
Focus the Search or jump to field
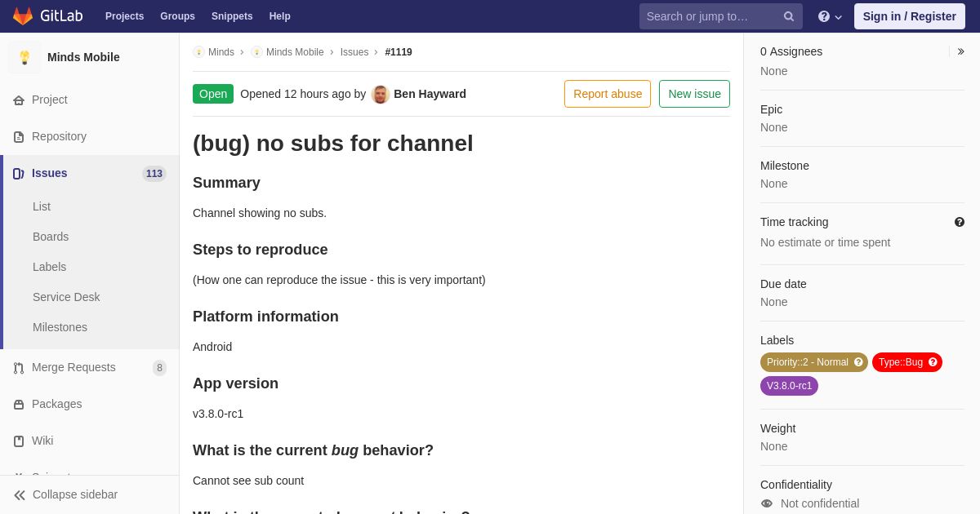(721, 16)
